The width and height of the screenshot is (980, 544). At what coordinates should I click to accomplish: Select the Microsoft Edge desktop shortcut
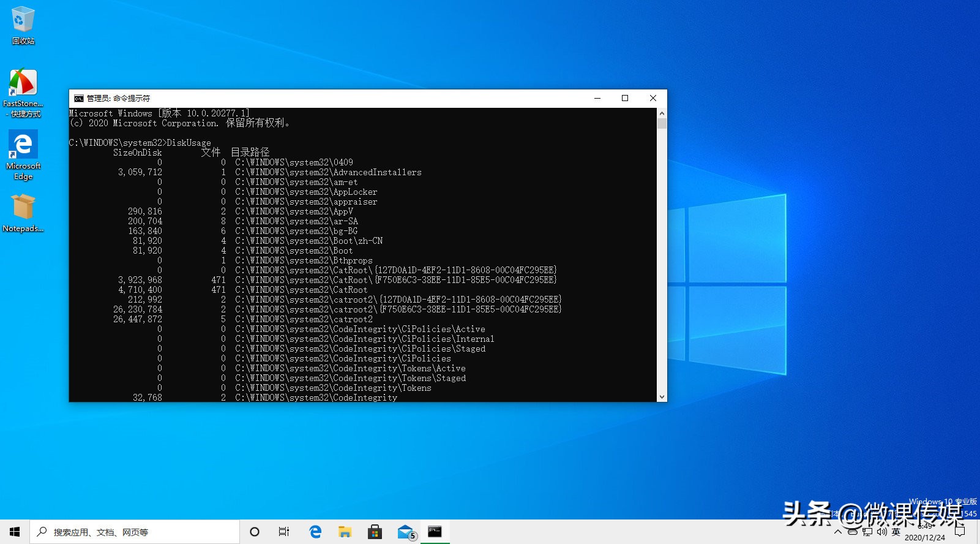23,154
